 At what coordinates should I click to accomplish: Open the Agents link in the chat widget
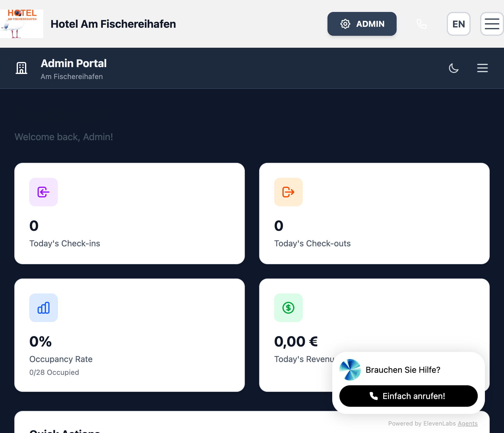(x=467, y=423)
